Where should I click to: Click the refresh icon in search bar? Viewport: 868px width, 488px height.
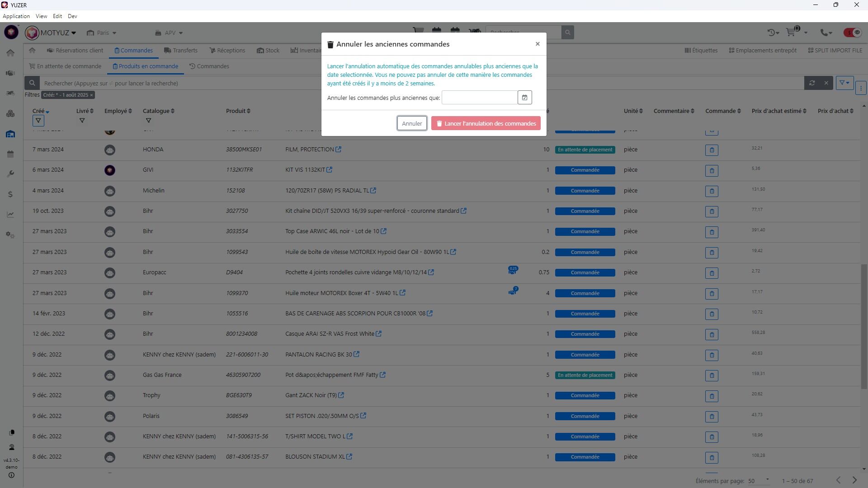812,83
